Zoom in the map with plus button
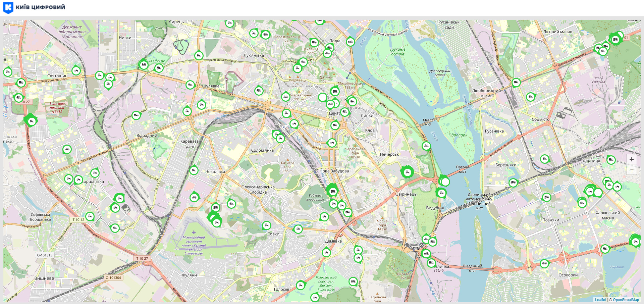The height and width of the screenshot is (304, 644). [x=631, y=159]
